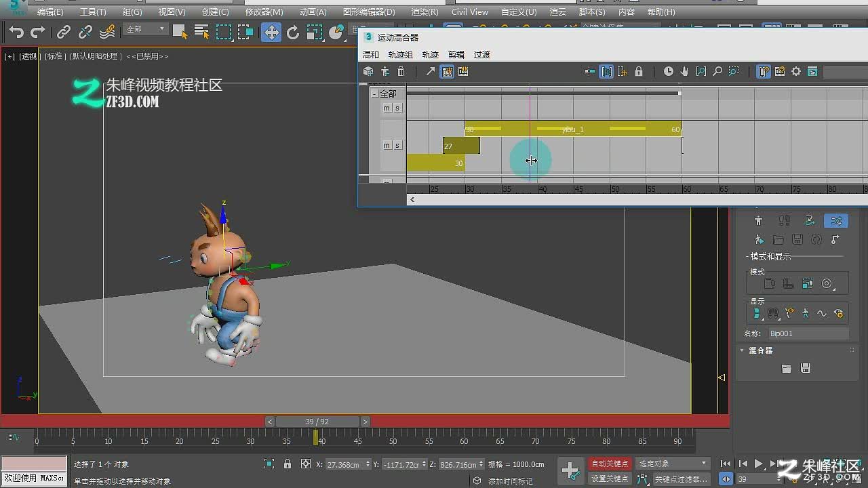This screenshot has height=488, width=868.
Task: Mute the yibu_1 track with m button
Action: coord(387,145)
